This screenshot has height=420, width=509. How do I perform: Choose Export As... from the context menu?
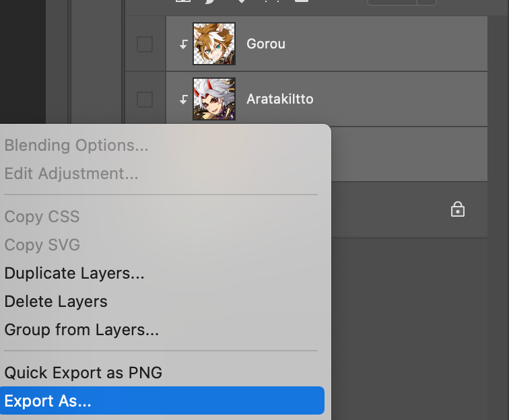[47, 401]
